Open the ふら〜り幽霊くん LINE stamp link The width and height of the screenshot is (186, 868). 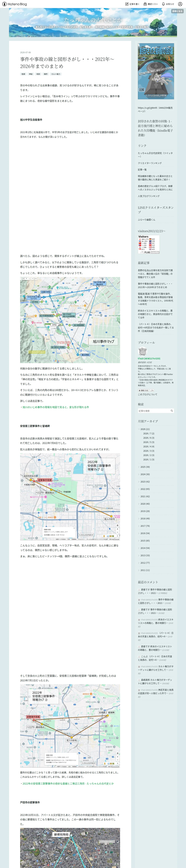[x=146, y=220]
